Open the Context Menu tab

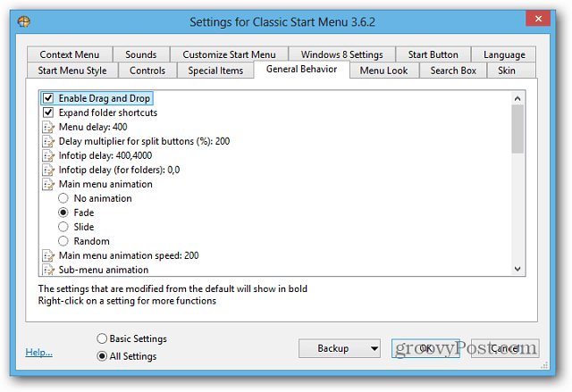(x=70, y=54)
